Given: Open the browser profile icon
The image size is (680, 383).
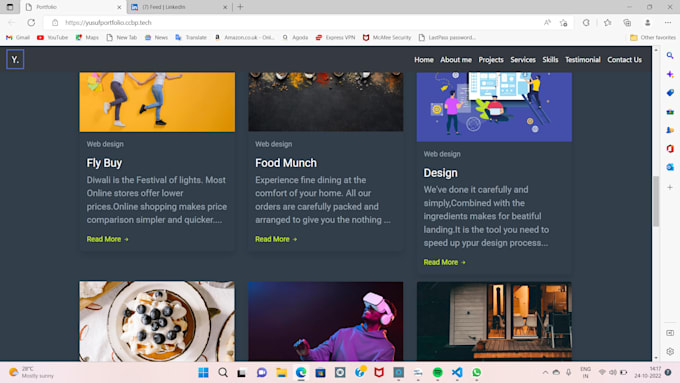Looking at the screenshot, I should (647, 23).
